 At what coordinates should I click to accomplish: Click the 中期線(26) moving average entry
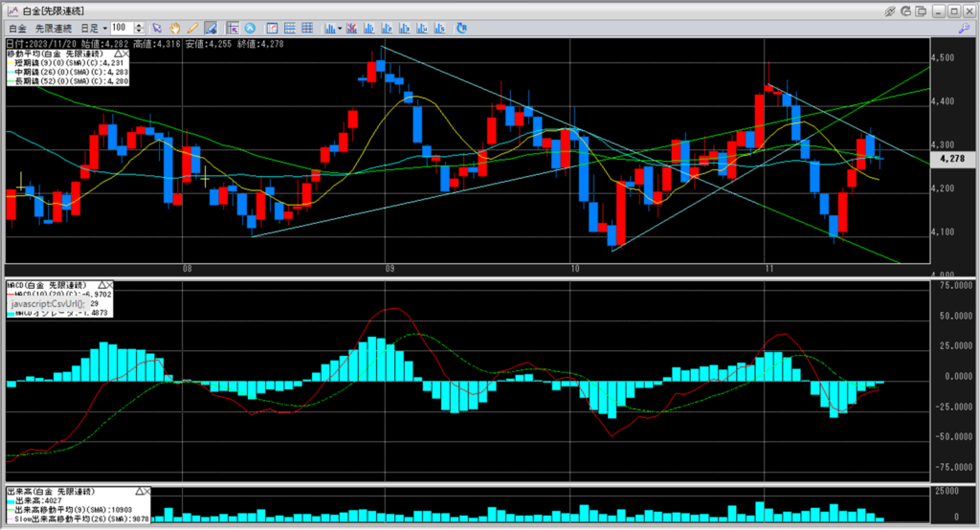coord(68,72)
